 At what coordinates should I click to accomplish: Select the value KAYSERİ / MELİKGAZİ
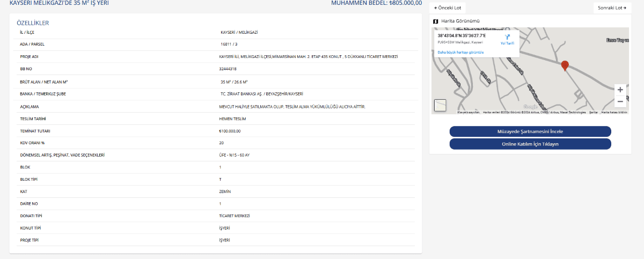click(239, 32)
